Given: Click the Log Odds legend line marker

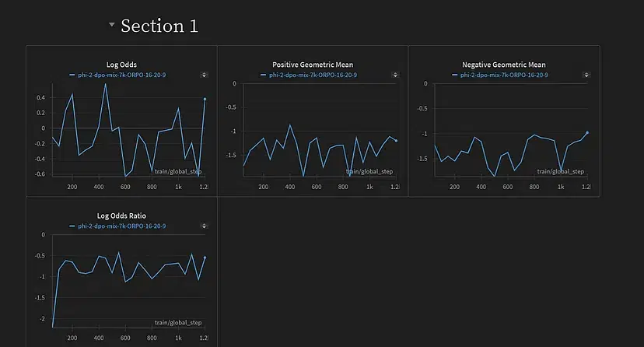Looking at the screenshot, I should click(x=72, y=75).
